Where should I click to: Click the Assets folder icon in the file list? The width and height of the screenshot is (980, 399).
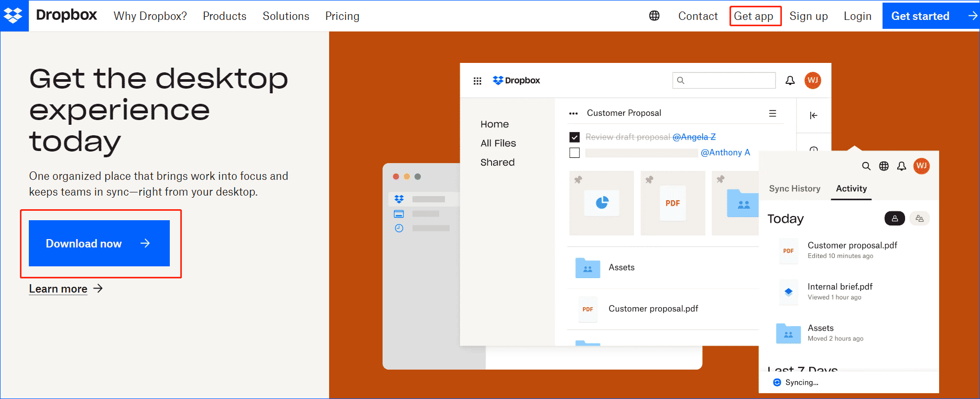pyautogui.click(x=588, y=267)
